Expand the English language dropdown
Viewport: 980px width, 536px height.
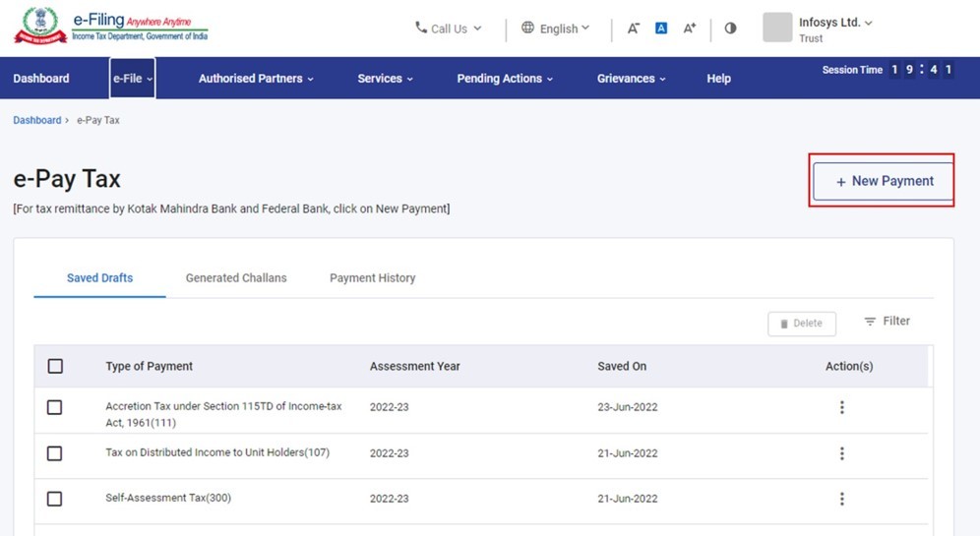click(x=556, y=29)
